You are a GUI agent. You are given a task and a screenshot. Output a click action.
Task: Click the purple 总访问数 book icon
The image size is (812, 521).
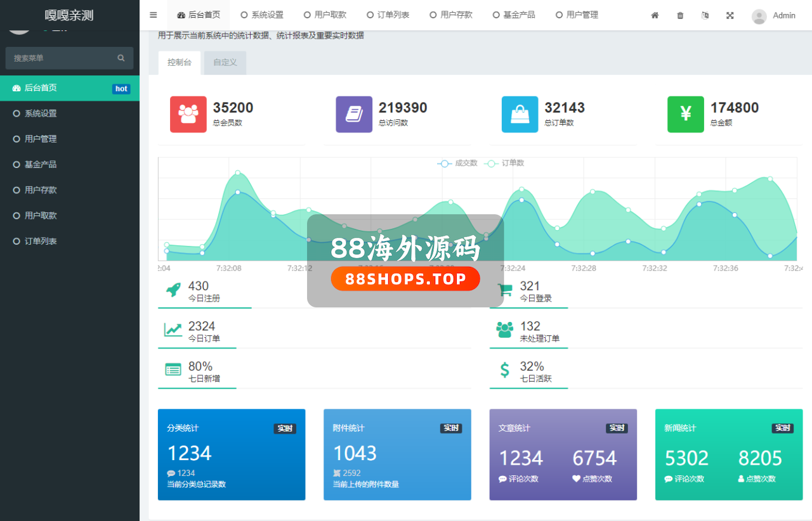coord(354,114)
